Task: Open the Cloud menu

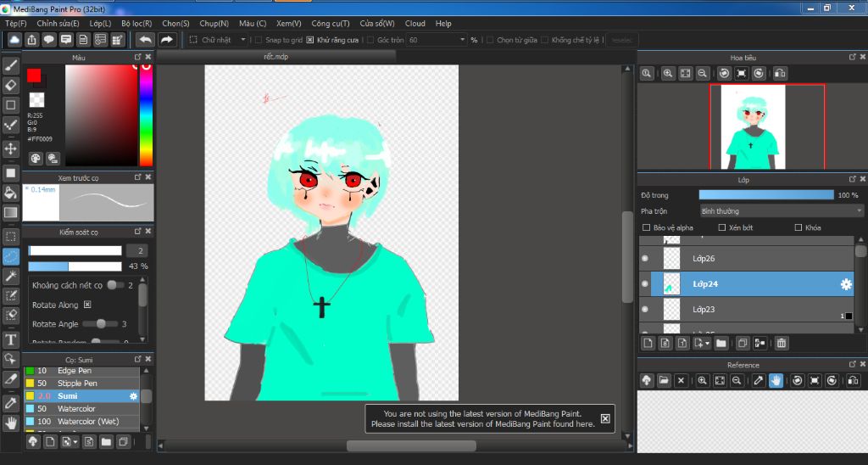Action: pyautogui.click(x=415, y=23)
